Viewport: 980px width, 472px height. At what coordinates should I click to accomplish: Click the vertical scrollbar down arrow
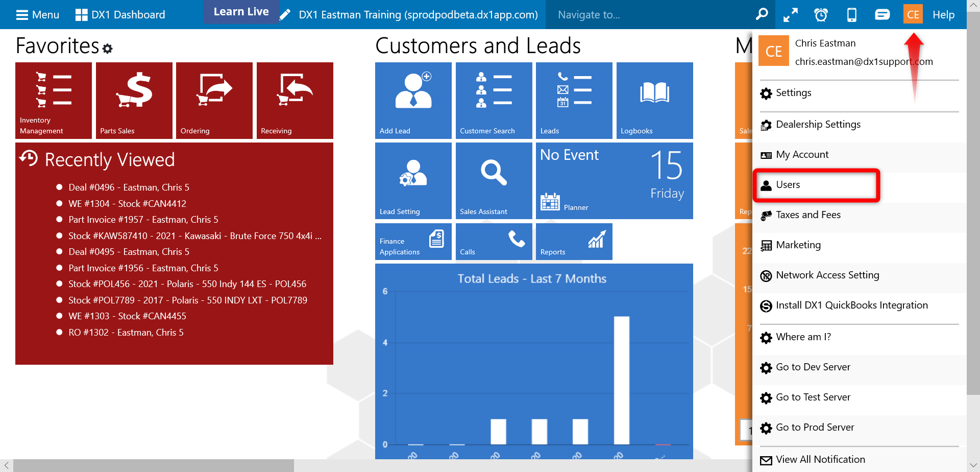coord(973,466)
